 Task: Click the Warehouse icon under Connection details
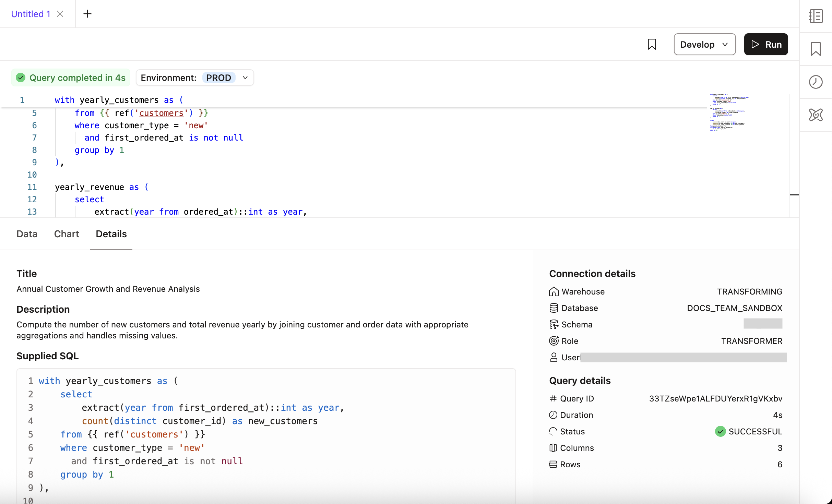pyautogui.click(x=553, y=291)
